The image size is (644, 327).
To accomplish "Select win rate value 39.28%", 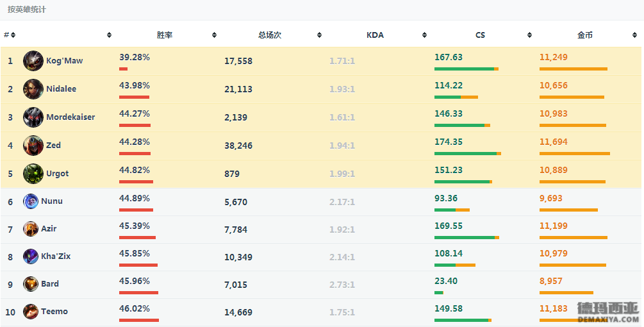I will (x=135, y=57).
